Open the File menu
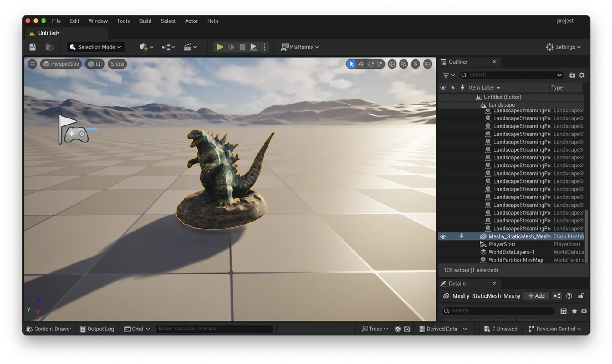Viewport: 612px width, 364px height. point(56,21)
